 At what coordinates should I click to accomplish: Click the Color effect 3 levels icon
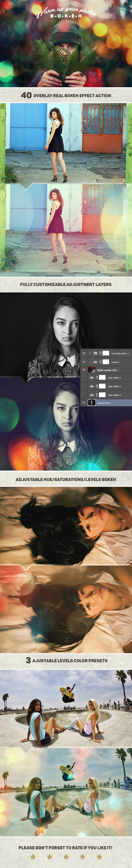pos(92,395)
